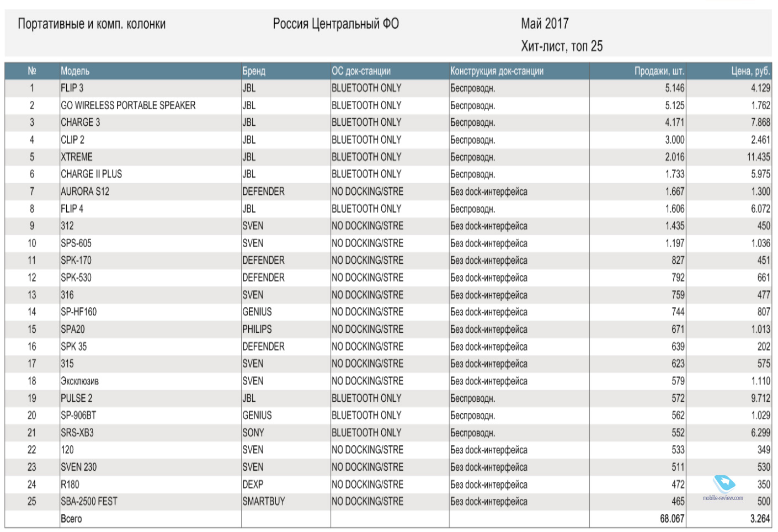Click the mobile-review.com watermark logo
This screenshot has height=532, width=778.
click(724, 484)
